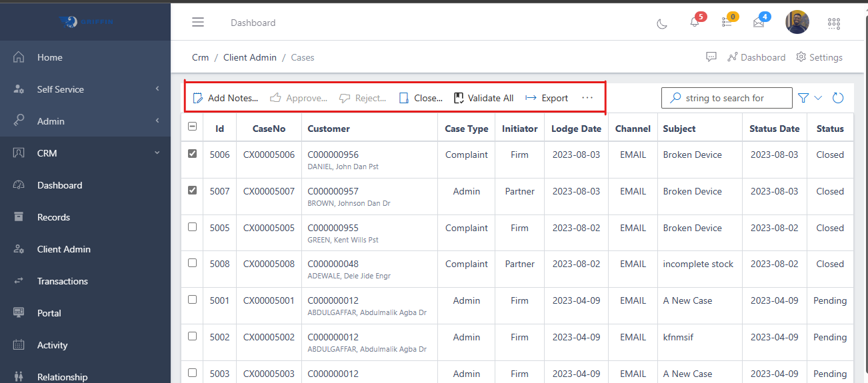Expand the filter dropdown chevron

coord(819,98)
